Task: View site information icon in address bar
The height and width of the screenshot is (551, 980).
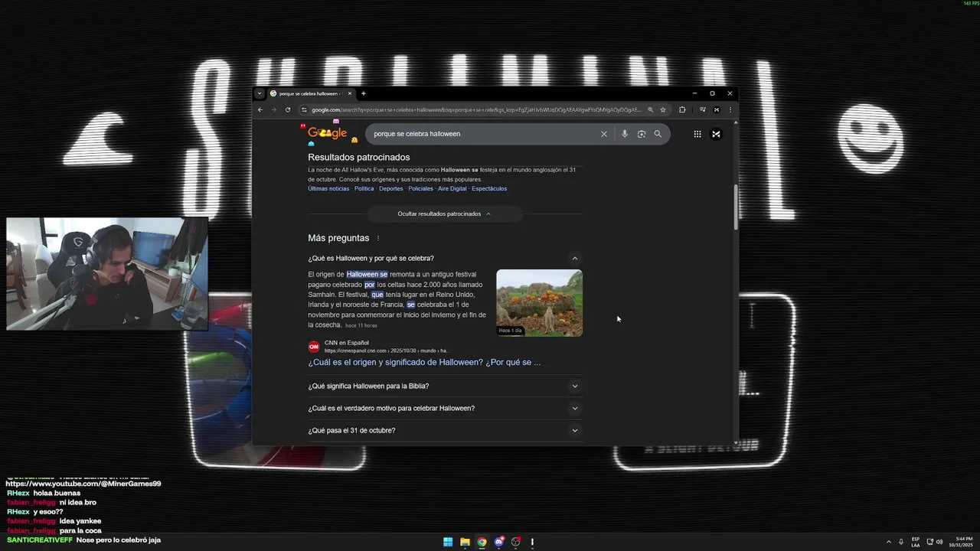Action: coord(304,109)
